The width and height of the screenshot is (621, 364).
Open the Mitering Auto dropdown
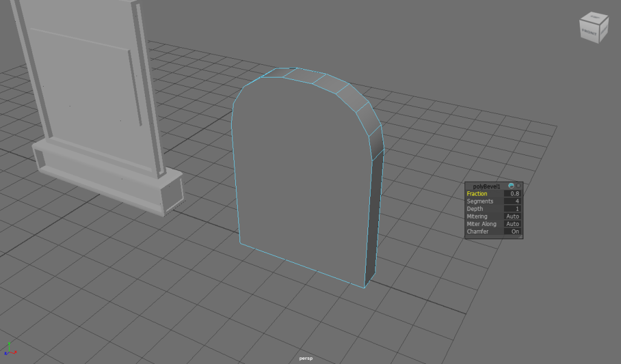click(x=512, y=216)
